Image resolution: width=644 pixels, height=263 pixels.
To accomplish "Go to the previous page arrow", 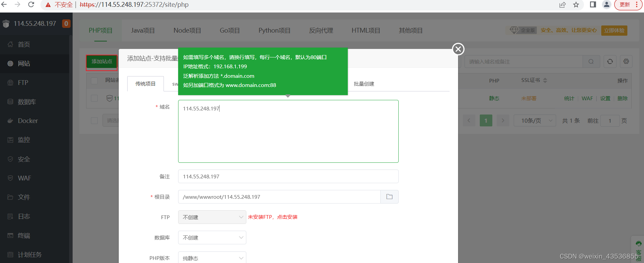I will click(x=469, y=121).
